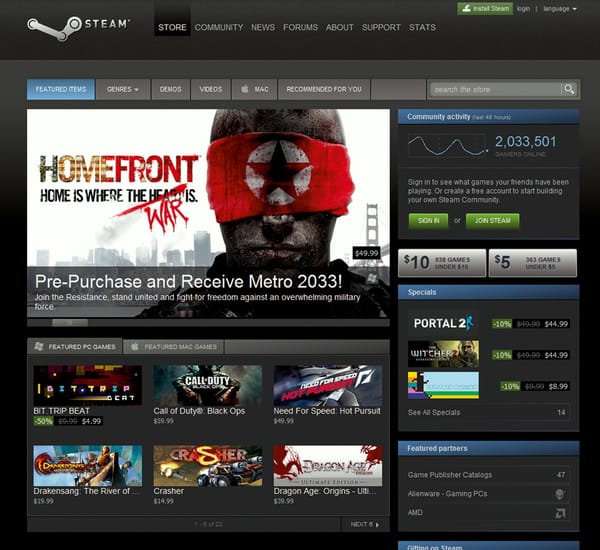Open the Crasher game thumbnail
Screen dimensions: 600x550
coord(208,465)
